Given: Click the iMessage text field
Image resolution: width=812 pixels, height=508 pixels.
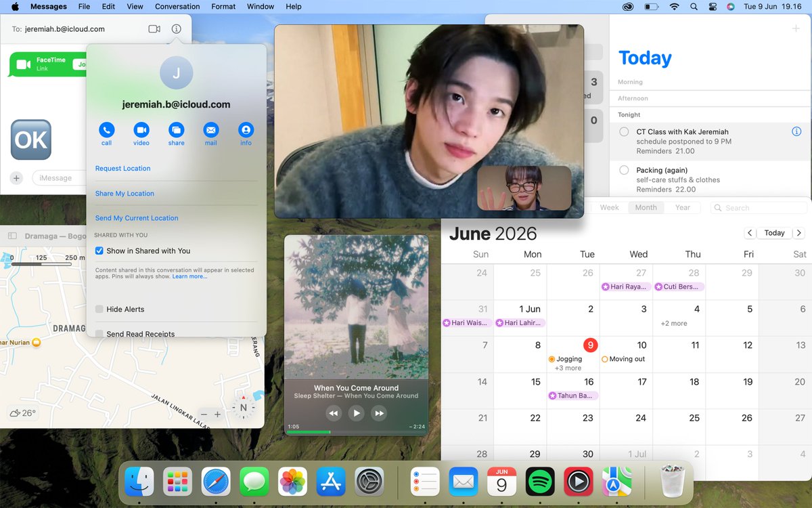Looking at the screenshot, I should (59, 178).
